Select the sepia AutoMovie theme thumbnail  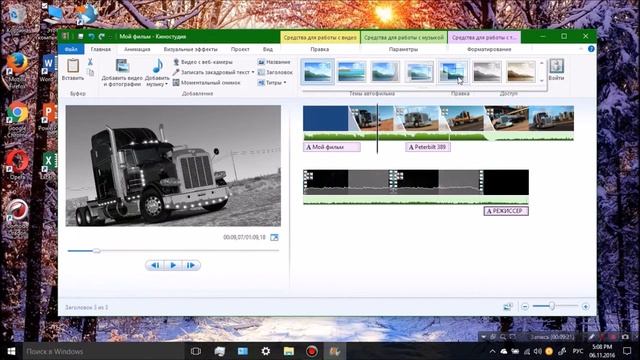click(520, 71)
